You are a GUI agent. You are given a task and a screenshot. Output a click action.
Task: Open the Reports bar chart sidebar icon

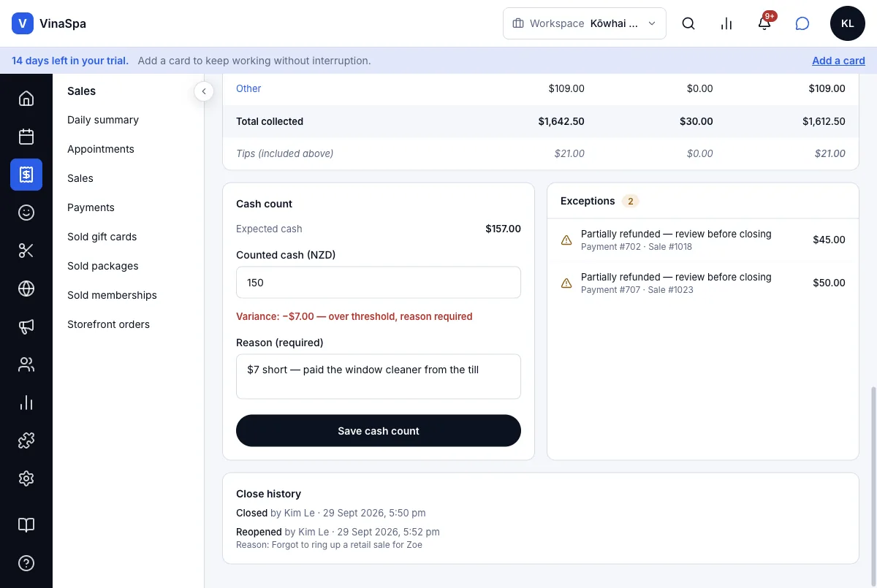click(26, 402)
